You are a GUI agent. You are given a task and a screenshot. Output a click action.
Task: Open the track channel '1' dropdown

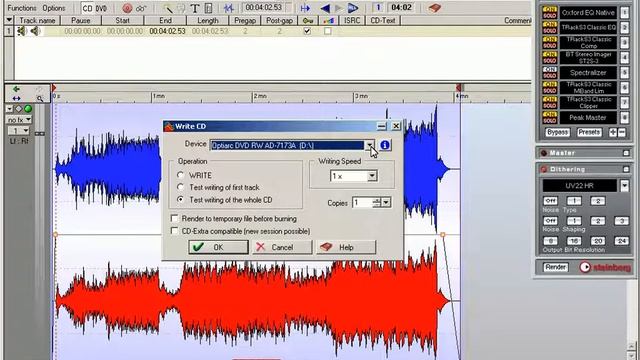[x=19, y=131]
